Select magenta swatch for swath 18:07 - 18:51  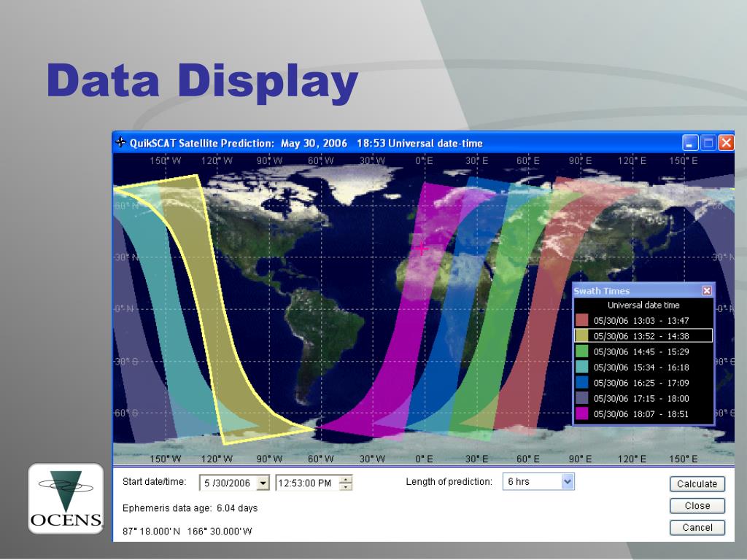tap(581, 414)
